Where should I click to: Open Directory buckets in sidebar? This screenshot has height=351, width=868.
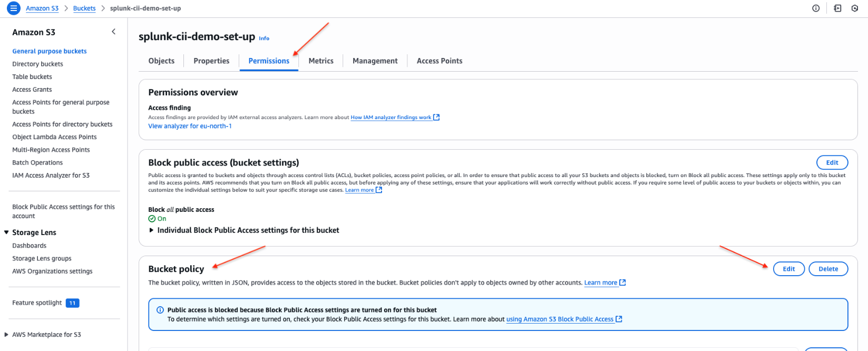coord(37,64)
